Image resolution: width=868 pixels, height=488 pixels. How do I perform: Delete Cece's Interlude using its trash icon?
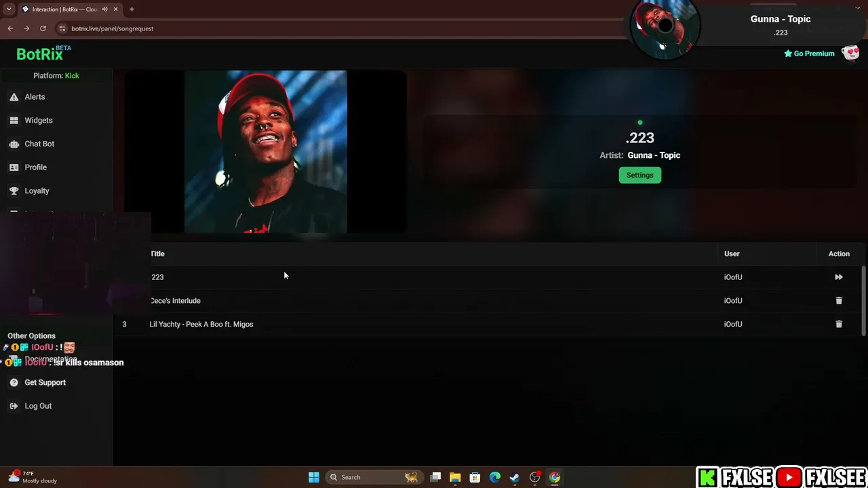coord(839,301)
